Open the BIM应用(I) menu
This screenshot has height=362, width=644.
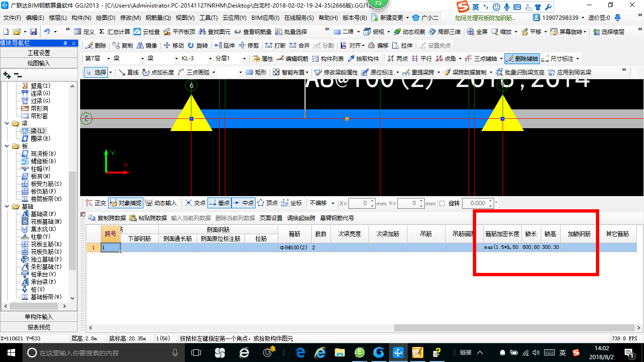tap(265, 17)
